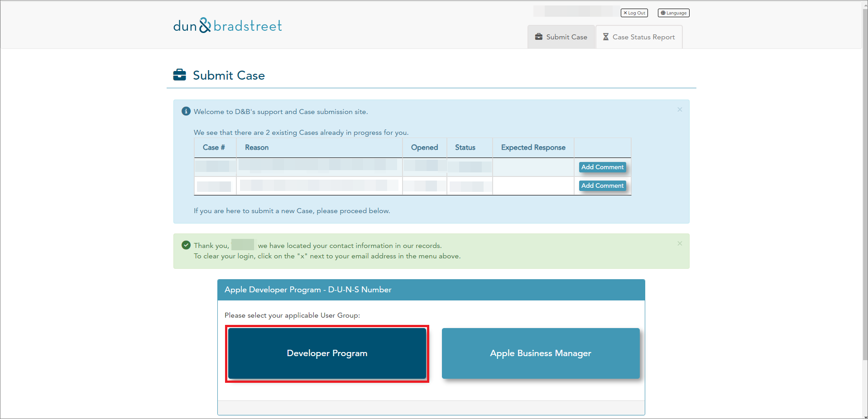Click the Log Out button
868x419 pixels.
[634, 13]
